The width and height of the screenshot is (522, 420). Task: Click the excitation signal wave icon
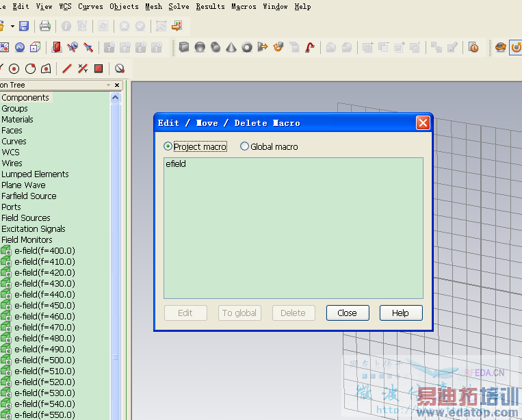point(20,47)
